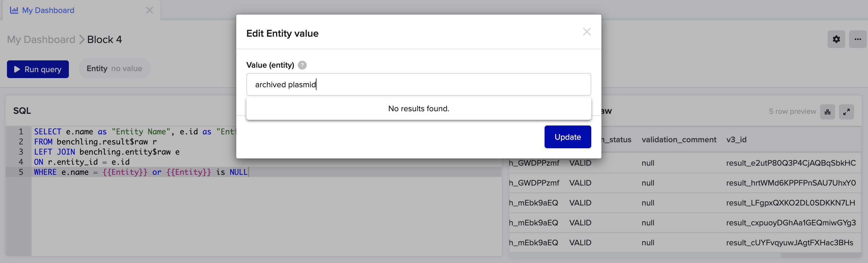The height and width of the screenshot is (263, 868).
Task: Click the Block 4 breadcrumb title
Action: [105, 40]
